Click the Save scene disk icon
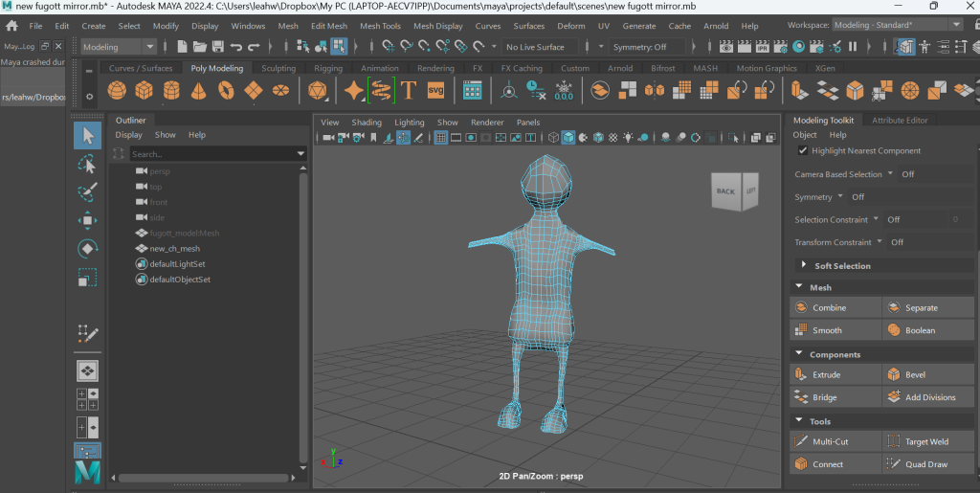The height and width of the screenshot is (493, 980). (x=218, y=47)
